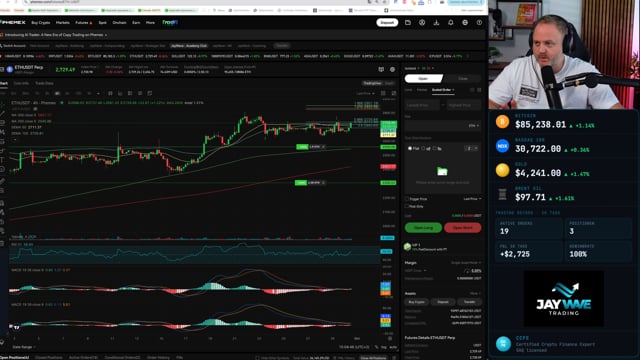
Task: Click the help icon in top bar
Action: tap(479, 22)
